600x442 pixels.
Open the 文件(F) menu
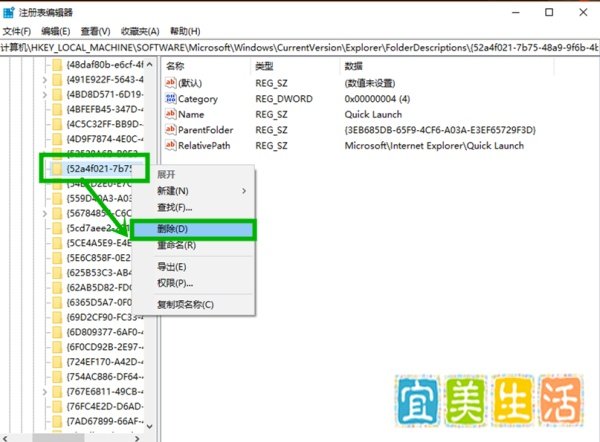click(x=16, y=31)
